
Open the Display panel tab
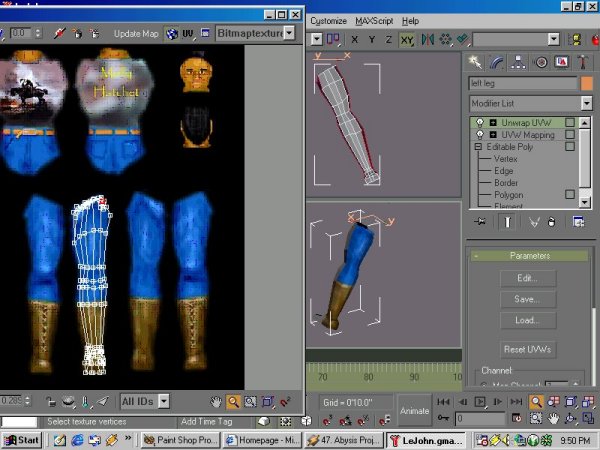tap(561, 62)
